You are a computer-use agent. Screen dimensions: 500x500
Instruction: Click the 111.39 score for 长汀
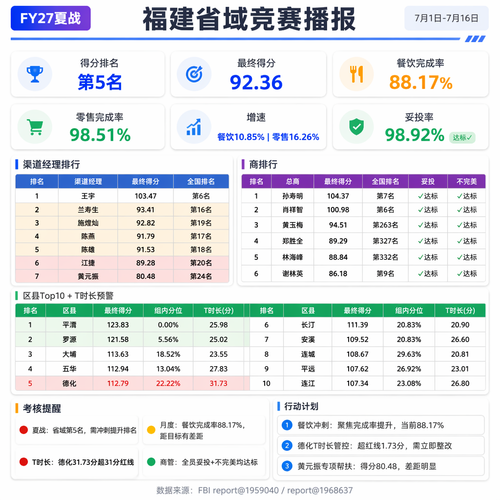click(x=358, y=325)
